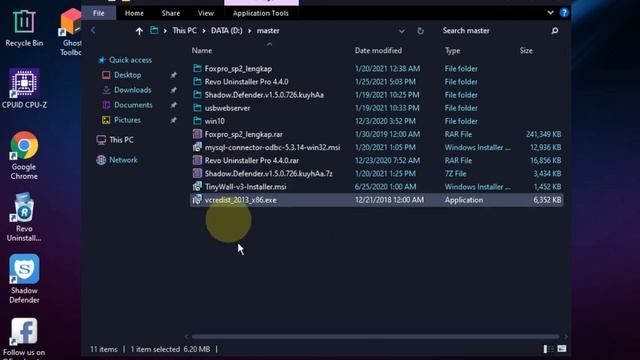The image size is (640, 360).
Task: Select the Foxpro_sp2_lengkap folder icon
Action: tap(197, 69)
